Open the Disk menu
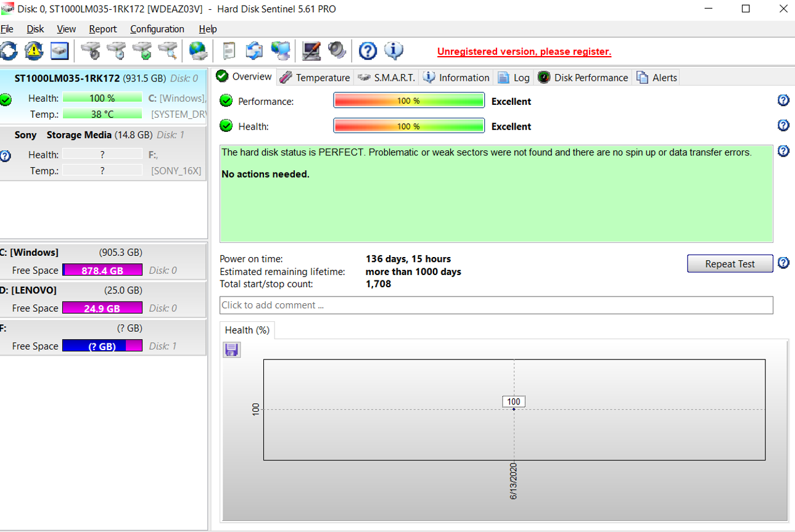This screenshot has width=795, height=532. click(35, 29)
